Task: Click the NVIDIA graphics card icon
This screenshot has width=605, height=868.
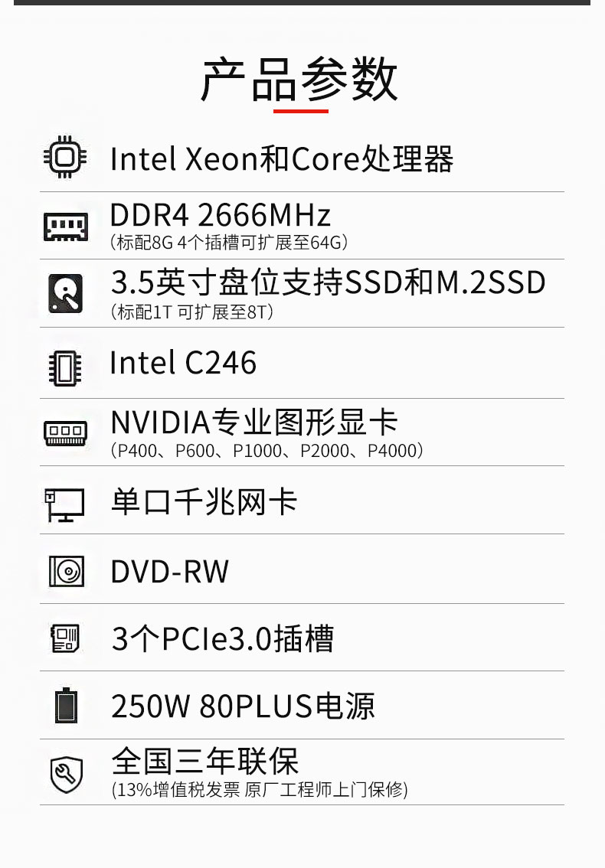Action: (66, 433)
